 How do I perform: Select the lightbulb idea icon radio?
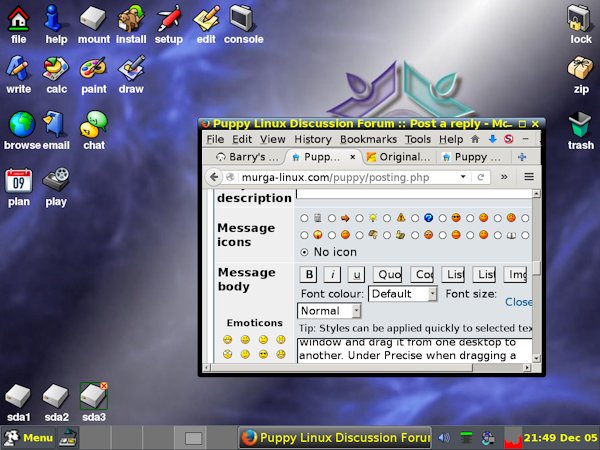point(359,218)
